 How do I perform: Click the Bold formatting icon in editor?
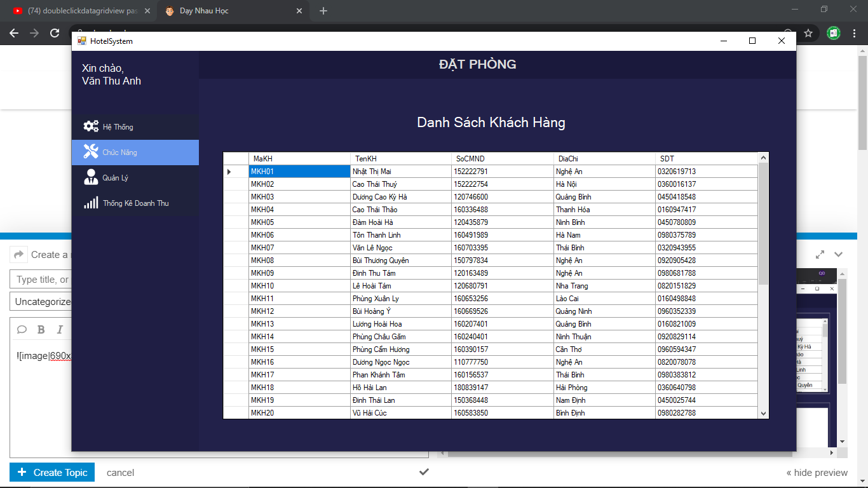tap(41, 329)
